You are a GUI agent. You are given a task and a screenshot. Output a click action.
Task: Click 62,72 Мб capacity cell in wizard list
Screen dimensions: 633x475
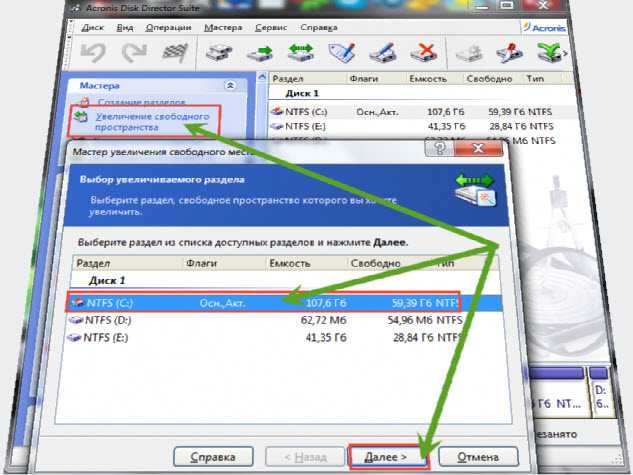pos(323,320)
